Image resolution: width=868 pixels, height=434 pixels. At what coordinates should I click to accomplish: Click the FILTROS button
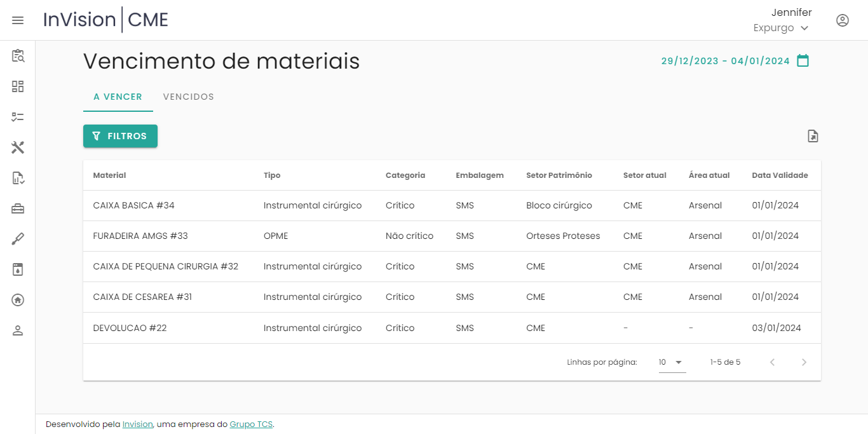click(120, 136)
